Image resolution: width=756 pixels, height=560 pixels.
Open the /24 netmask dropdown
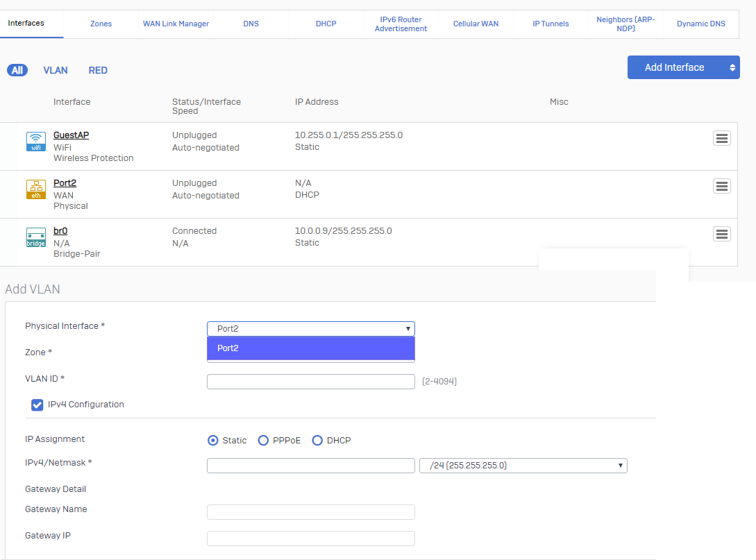click(x=523, y=466)
